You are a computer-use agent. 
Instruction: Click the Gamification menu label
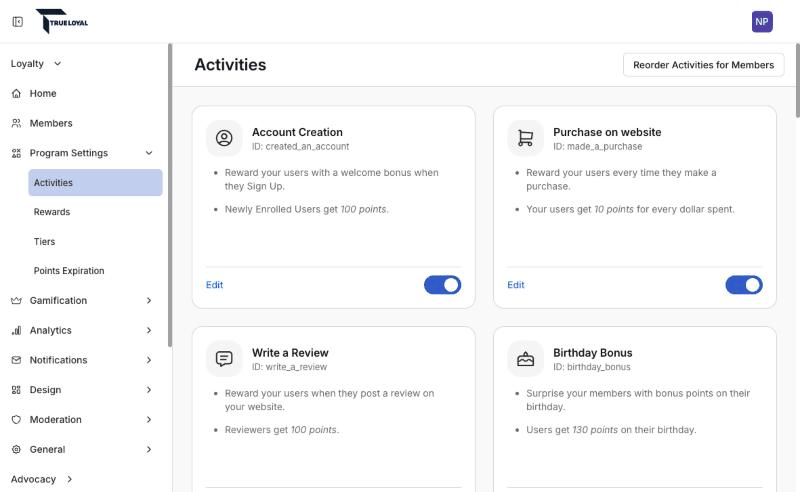coord(58,301)
